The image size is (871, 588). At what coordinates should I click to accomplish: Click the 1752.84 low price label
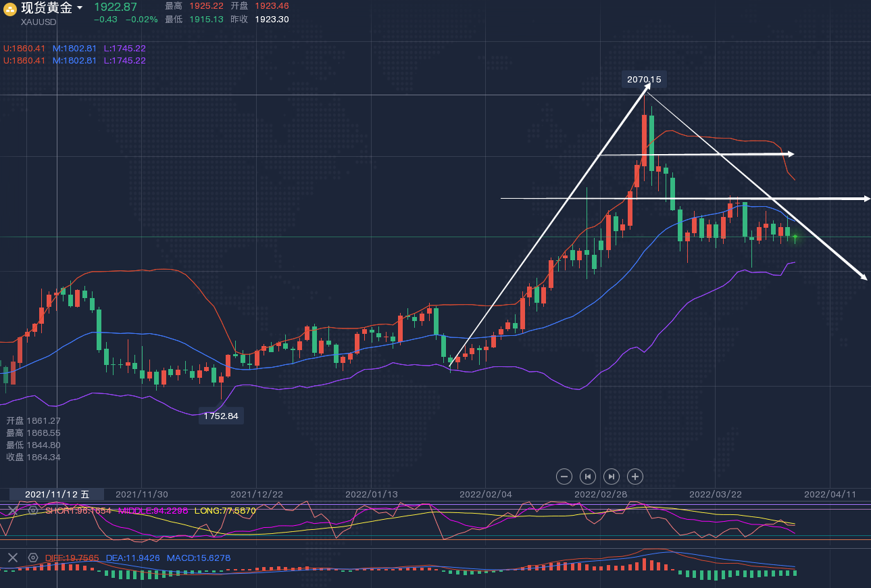(x=221, y=416)
